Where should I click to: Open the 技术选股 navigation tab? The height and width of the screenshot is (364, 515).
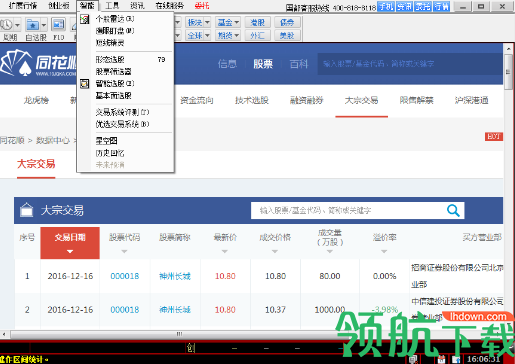tap(252, 100)
